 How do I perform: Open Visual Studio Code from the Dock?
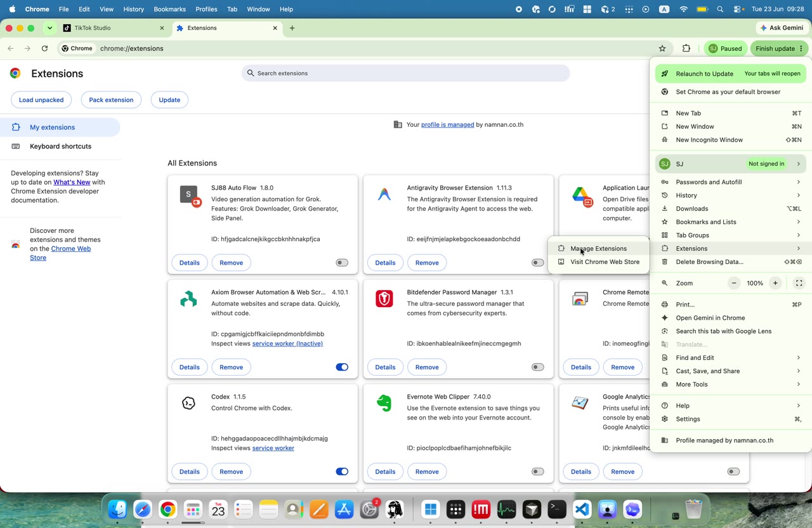tap(582, 509)
